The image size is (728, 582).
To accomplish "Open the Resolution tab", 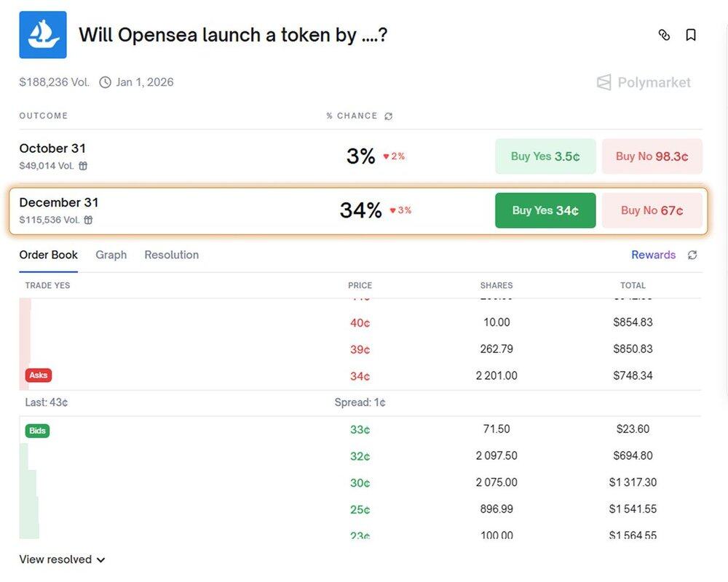I will 171,255.
